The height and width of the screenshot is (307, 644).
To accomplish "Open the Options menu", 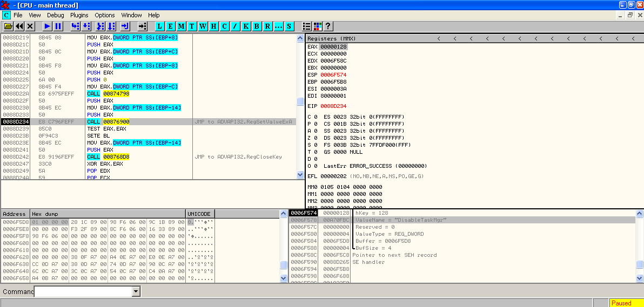I will pyautogui.click(x=105, y=15).
